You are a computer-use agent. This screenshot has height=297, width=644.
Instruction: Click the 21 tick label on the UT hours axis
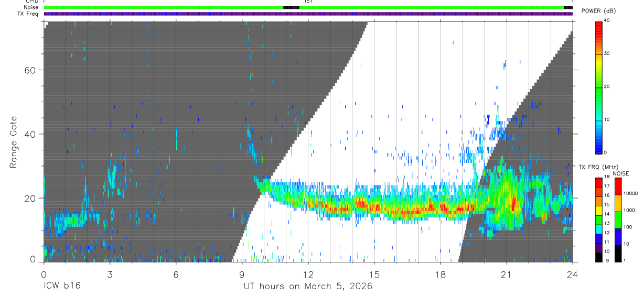click(507, 273)
